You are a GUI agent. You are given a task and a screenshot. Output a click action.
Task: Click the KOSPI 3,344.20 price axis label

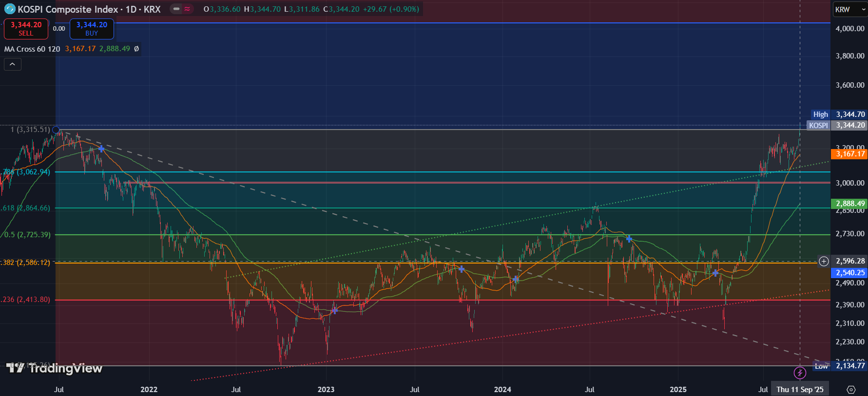pyautogui.click(x=837, y=125)
